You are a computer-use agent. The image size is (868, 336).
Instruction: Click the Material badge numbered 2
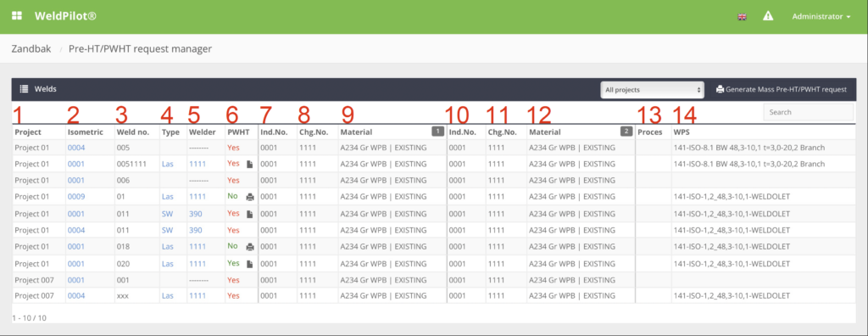[x=626, y=132]
